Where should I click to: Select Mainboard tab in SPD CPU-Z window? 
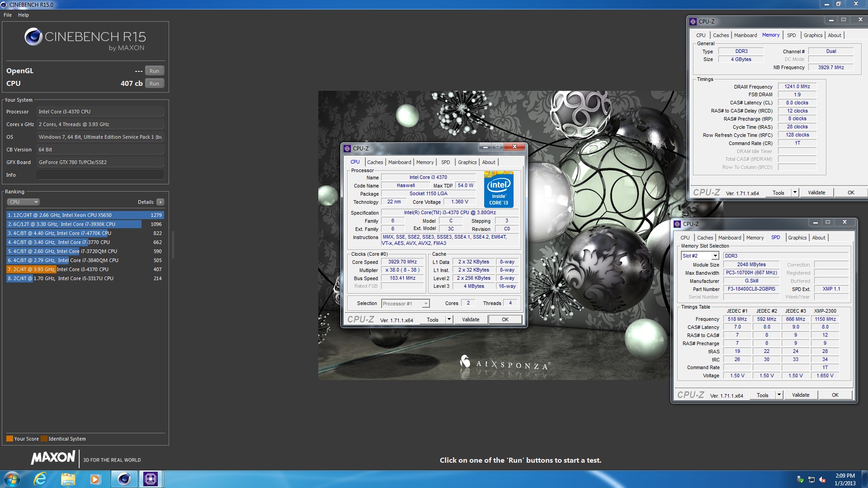pos(730,238)
